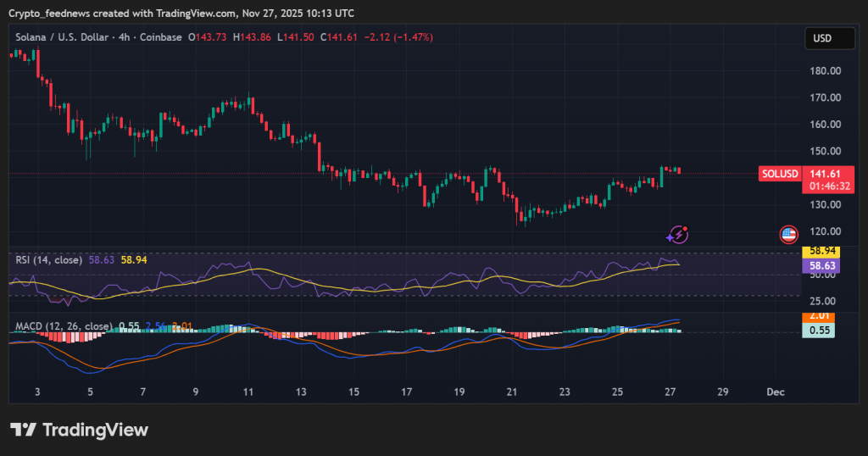Image resolution: width=868 pixels, height=456 pixels.
Task: Click the 150.00 price axis label
Action: coord(826,151)
